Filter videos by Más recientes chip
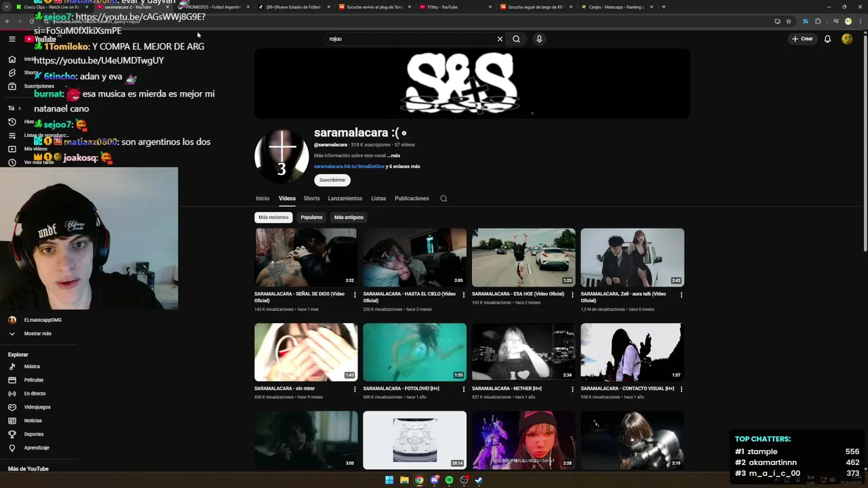Image resolution: width=868 pixels, height=488 pixels. tap(273, 218)
